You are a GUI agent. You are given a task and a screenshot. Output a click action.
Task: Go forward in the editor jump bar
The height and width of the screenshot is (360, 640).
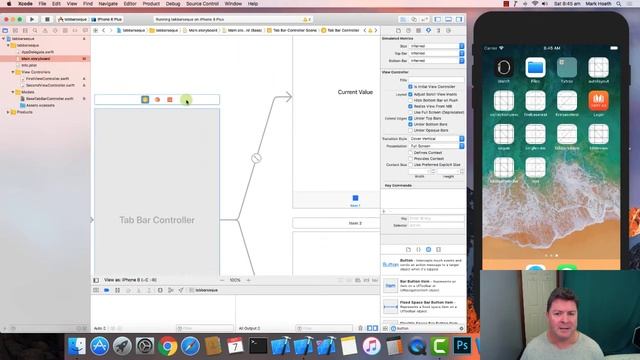point(111,31)
